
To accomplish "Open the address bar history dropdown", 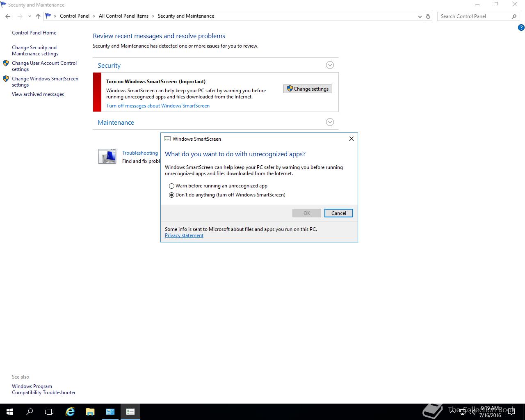I will coord(420,16).
